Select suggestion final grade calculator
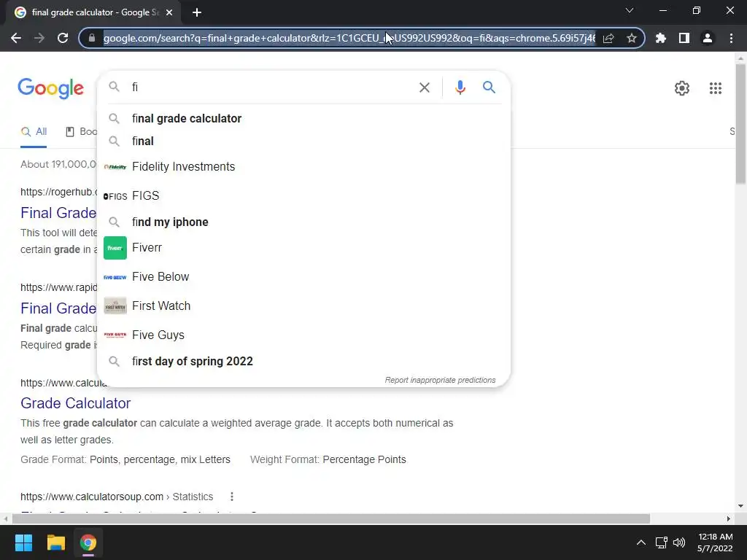The width and height of the screenshot is (747, 560). point(303,119)
